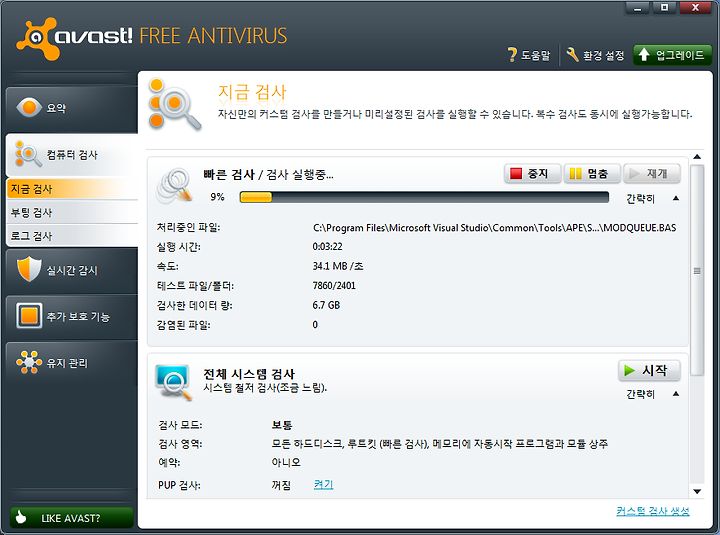Click the eye icon beside 요약

tap(29, 107)
